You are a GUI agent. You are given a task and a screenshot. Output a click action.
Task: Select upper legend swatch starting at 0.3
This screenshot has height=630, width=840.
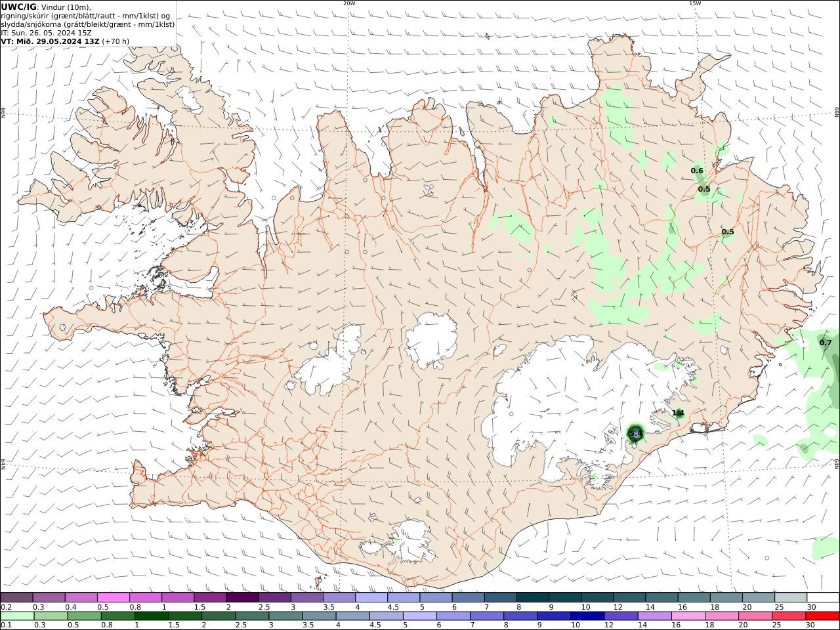pos(49,598)
